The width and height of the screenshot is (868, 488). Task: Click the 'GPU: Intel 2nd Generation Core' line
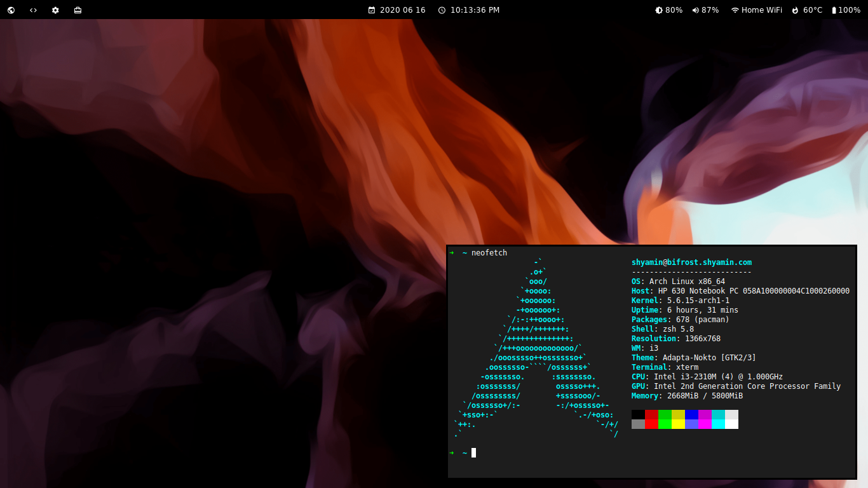[x=736, y=386]
